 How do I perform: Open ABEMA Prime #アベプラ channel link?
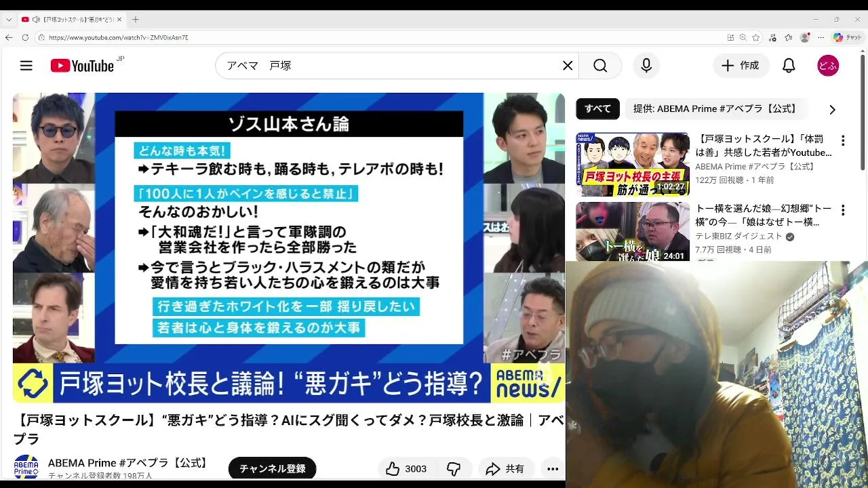(129, 463)
